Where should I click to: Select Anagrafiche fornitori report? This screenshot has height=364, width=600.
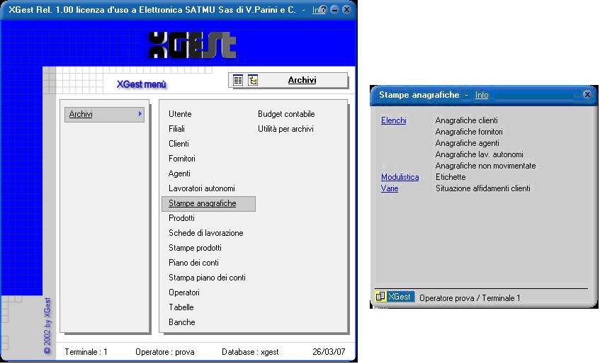(x=469, y=132)
